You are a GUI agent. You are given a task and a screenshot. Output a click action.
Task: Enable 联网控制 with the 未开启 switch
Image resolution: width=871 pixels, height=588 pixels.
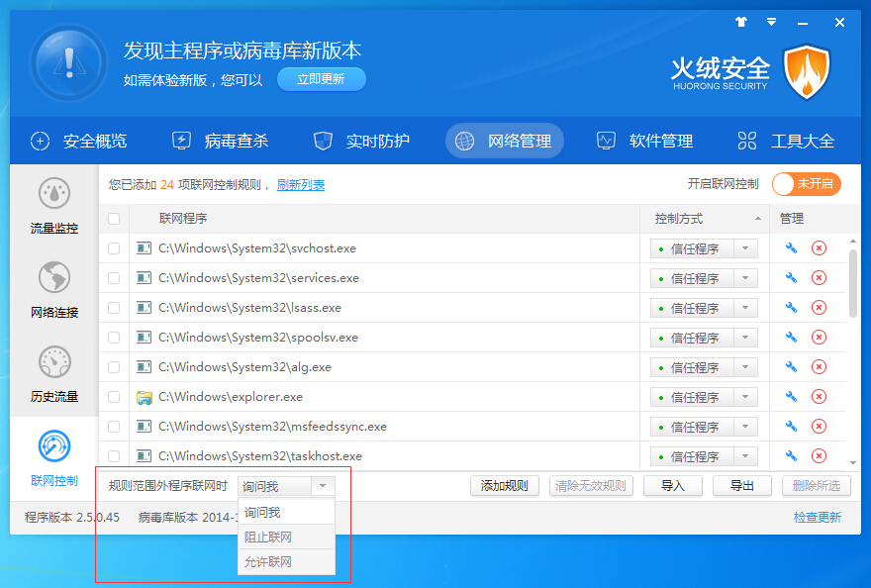[806, 184]
